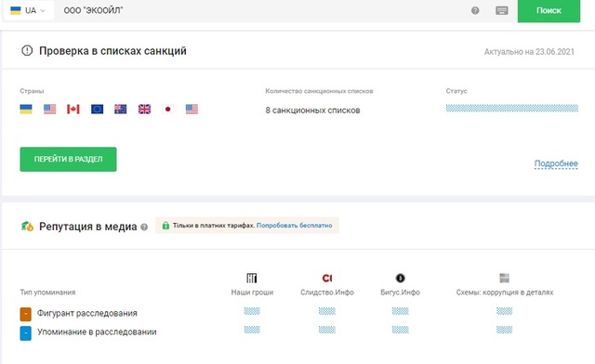Click the Схемы: коррупция в деталях logo
The height and width of the screenshot is (364, 595).
[x=504, y=278]
